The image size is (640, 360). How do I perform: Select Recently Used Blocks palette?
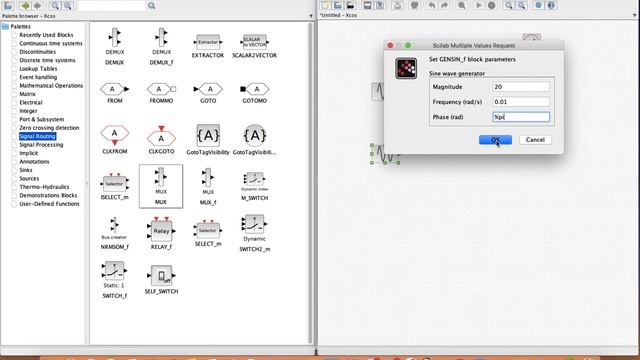click(46, 35)
